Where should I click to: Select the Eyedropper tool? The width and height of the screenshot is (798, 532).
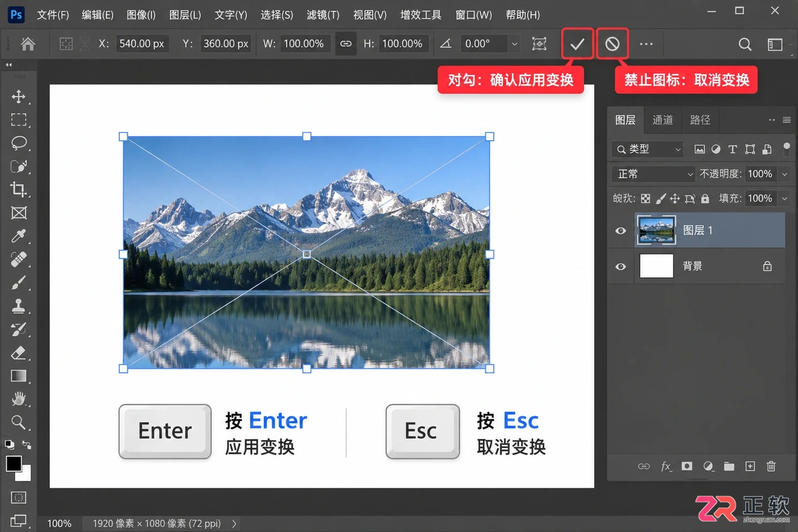click(18, 236)
